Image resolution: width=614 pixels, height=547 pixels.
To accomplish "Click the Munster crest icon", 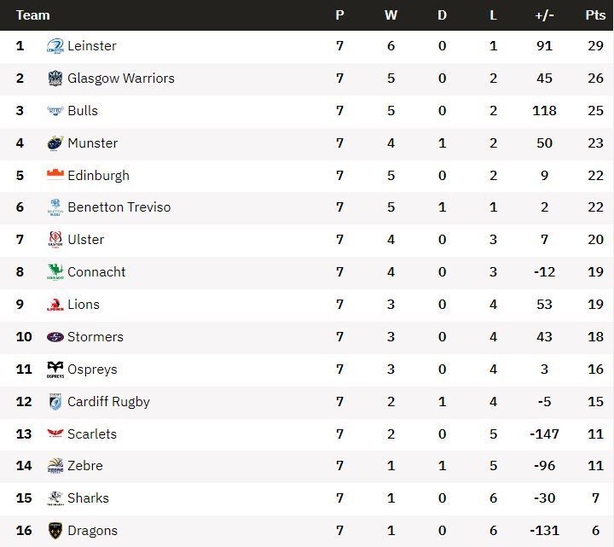I will [55, 143].
